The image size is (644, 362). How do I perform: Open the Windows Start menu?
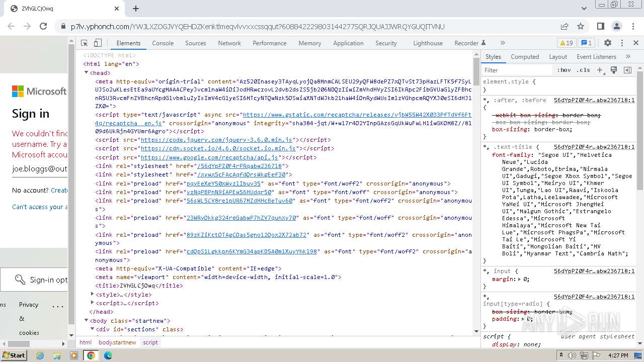tap(14, 355)
